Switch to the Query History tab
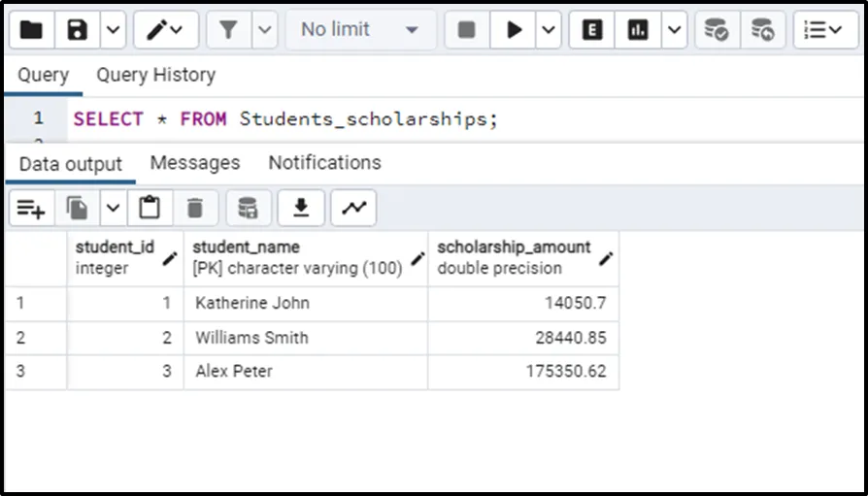Viewport: 868px width, 496px height. 155,75
